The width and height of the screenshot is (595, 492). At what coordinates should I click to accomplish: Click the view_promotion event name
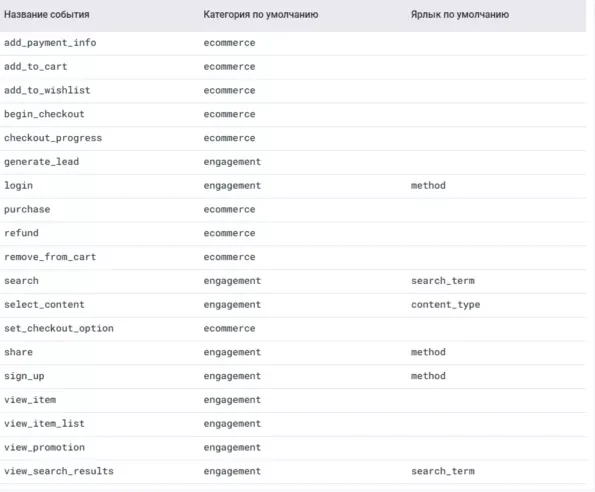44,447
